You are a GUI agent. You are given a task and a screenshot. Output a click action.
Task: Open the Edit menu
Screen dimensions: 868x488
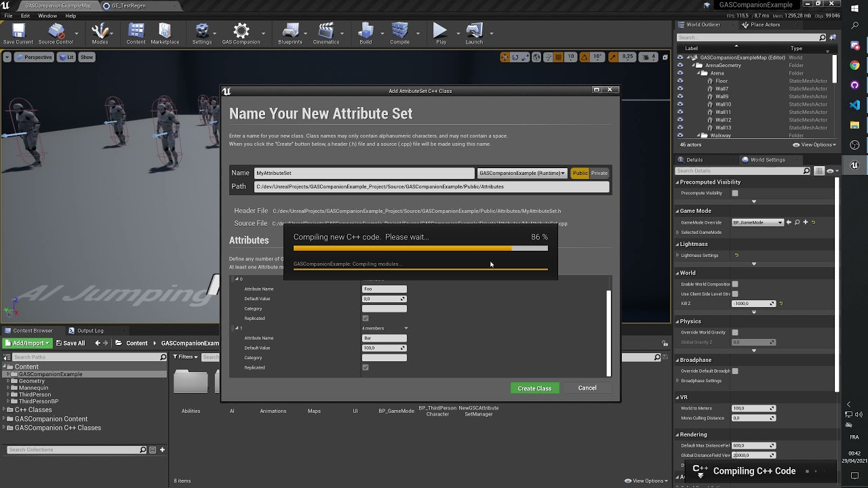25,16
